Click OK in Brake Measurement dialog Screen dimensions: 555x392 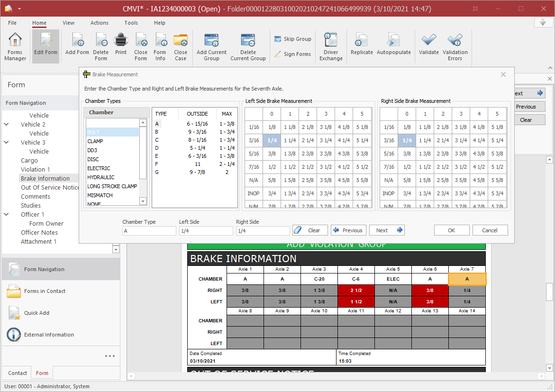coord(451,230)
